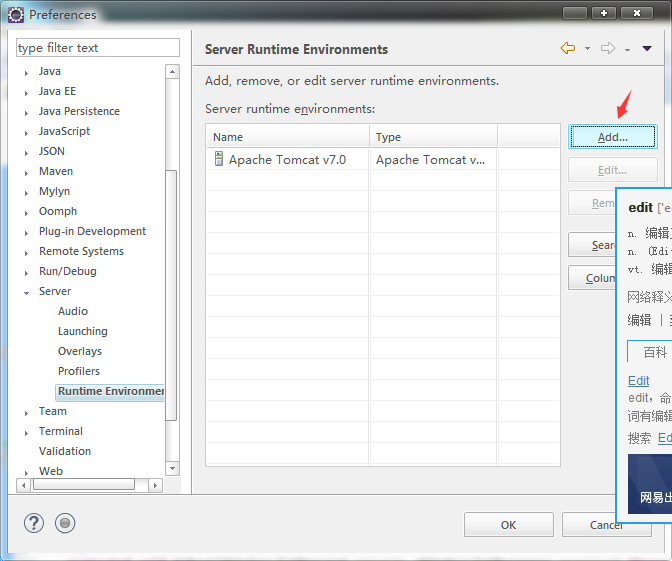Expand the Oomph tree node
Screen dimensions: 672x561
[x=26, y=213]
